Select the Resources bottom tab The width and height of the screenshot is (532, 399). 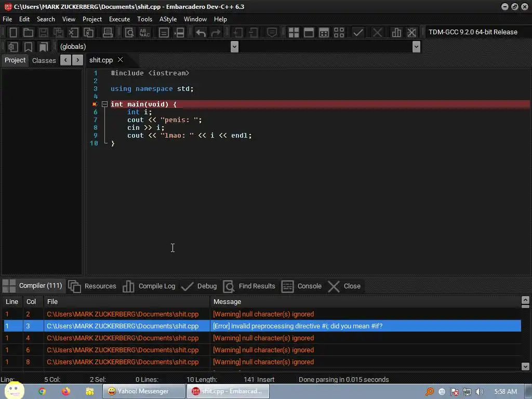[x=92, y=286]
